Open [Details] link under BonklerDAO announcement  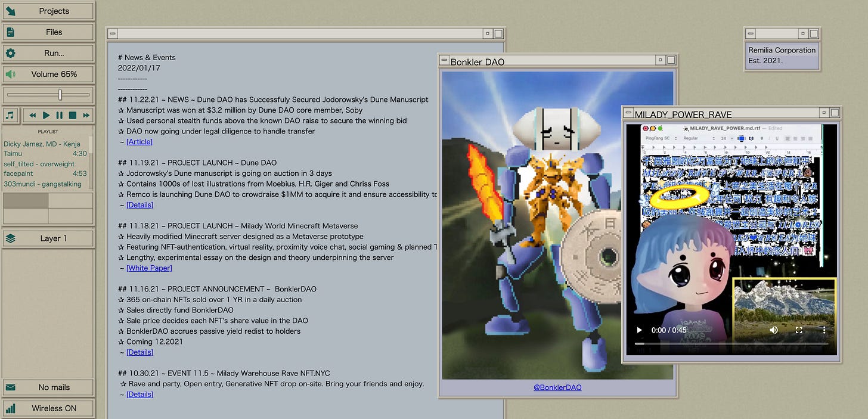(x=139, y=352)
